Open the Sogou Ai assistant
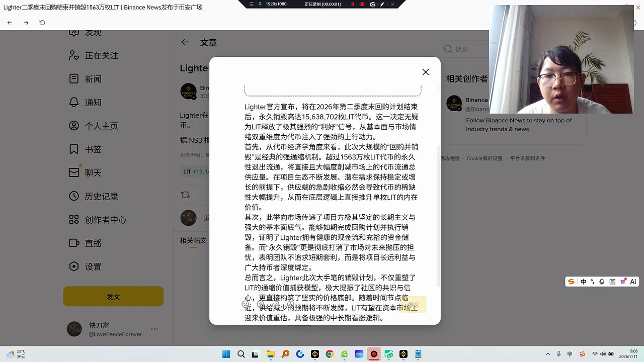The image size is (644, 362). pyautogui.click(x=633, y=282)
